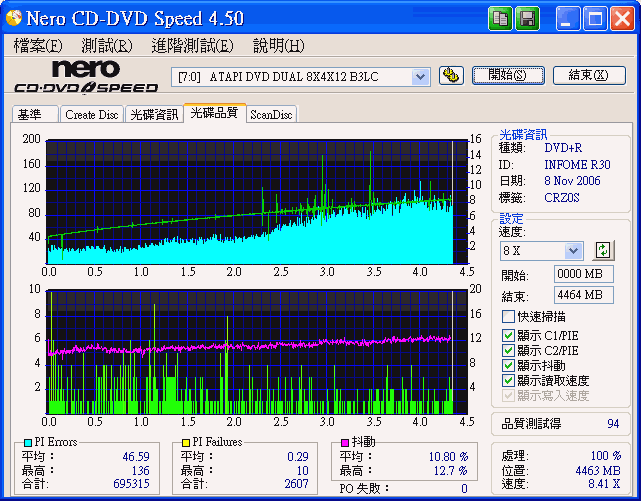641x501 pixels.
Task: Click the progress value 100 %
Action: click(606, 456)
